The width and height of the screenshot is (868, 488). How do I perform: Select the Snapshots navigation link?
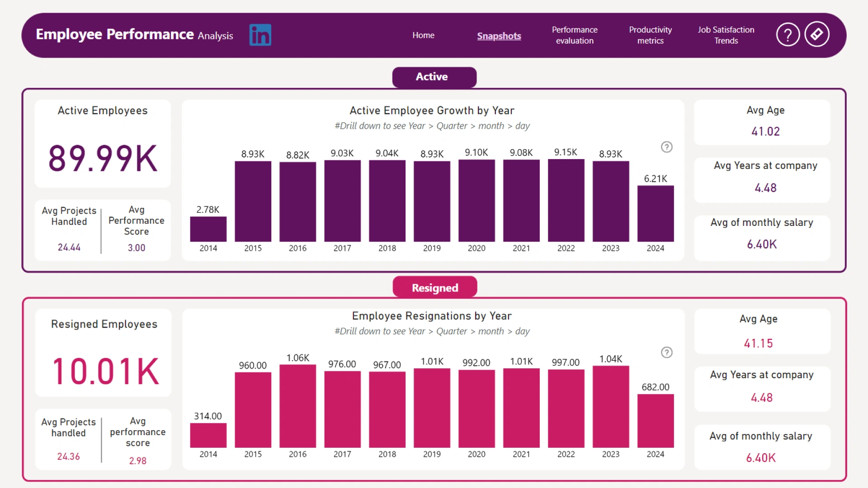point(499,36)
